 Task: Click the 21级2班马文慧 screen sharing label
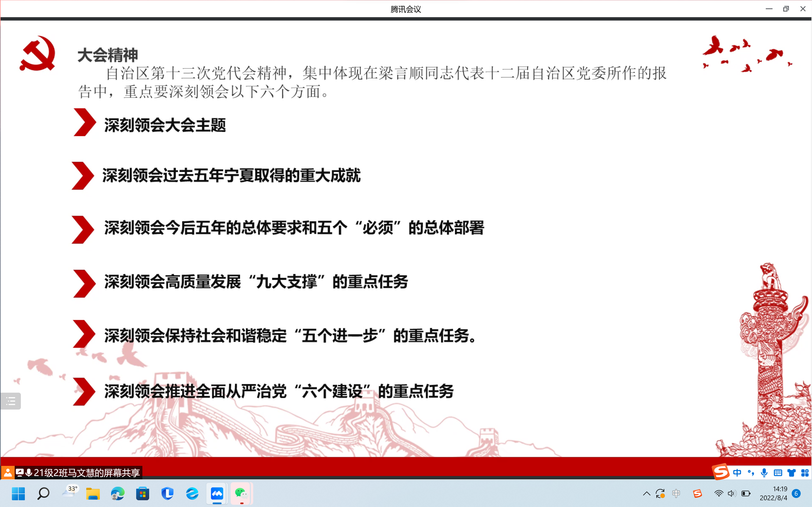[x=87, y=472]
